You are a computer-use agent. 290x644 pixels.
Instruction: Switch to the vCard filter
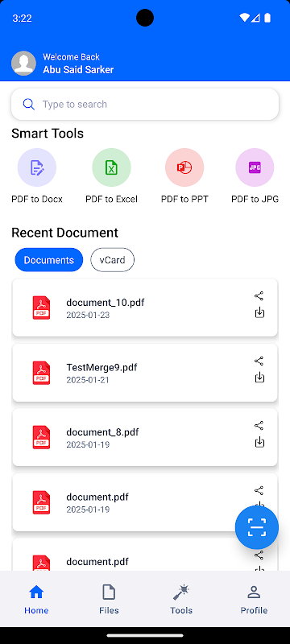[112, 260]
